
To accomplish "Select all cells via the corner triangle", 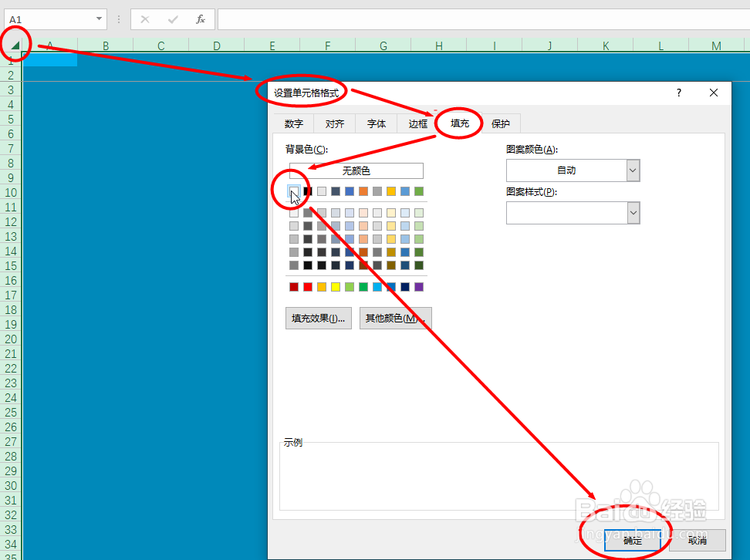I will [17, 44].
